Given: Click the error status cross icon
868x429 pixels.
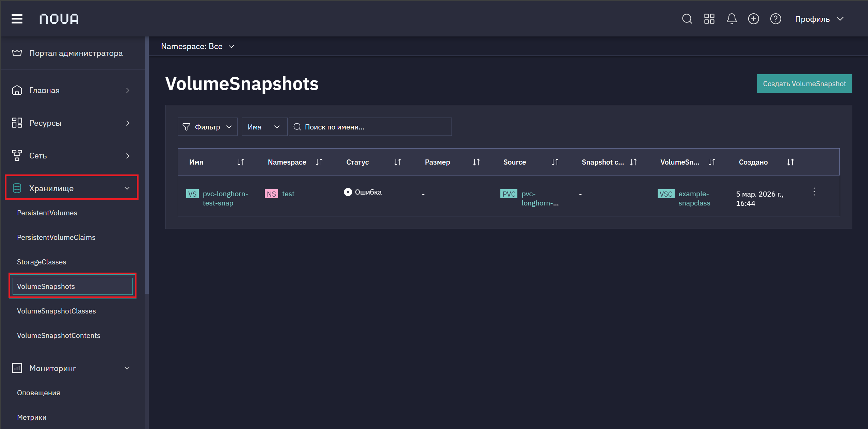Looking at the screenshot, I should (x=348, y=192).
